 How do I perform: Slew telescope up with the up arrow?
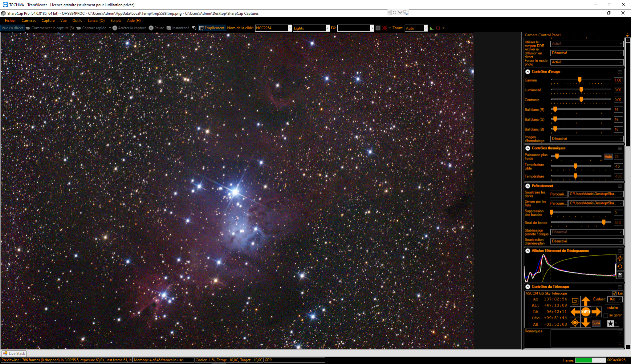pos(586,301)
